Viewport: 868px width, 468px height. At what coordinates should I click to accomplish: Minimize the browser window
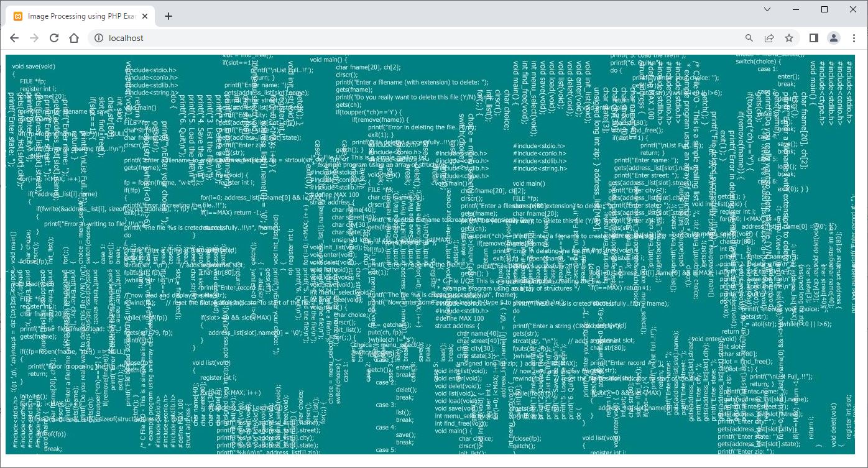pos(796,9)
